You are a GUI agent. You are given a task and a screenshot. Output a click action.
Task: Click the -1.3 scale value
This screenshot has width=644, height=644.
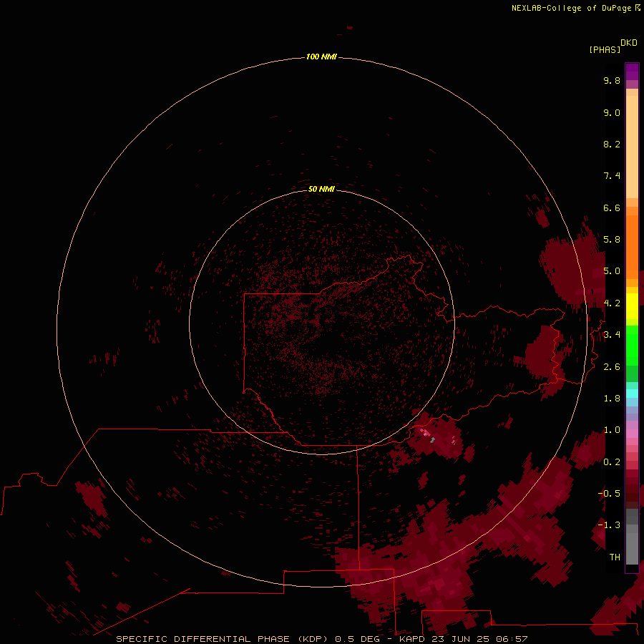click(609, 526)
